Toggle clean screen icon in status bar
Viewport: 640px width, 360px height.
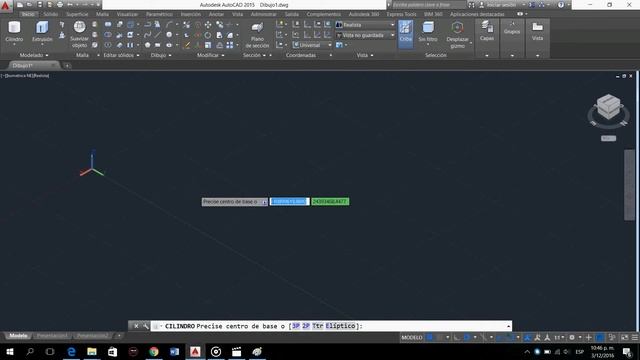[624, 338]
